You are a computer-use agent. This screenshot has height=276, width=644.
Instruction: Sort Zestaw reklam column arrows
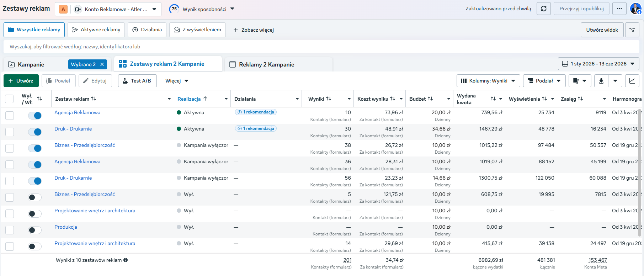pyautogui.click(x=94, y=99)
